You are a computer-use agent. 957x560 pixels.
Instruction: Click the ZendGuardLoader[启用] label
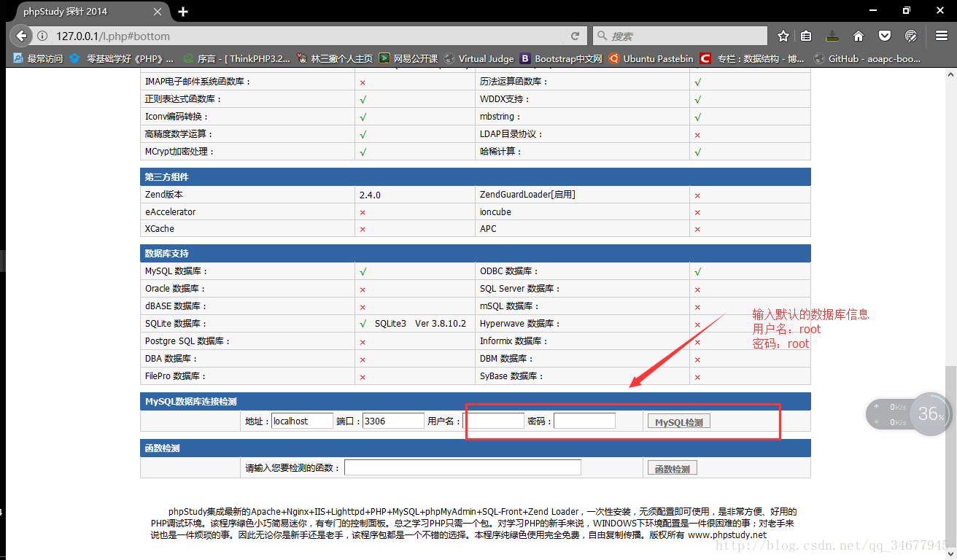pyautogui.click(x=527, y=195)
